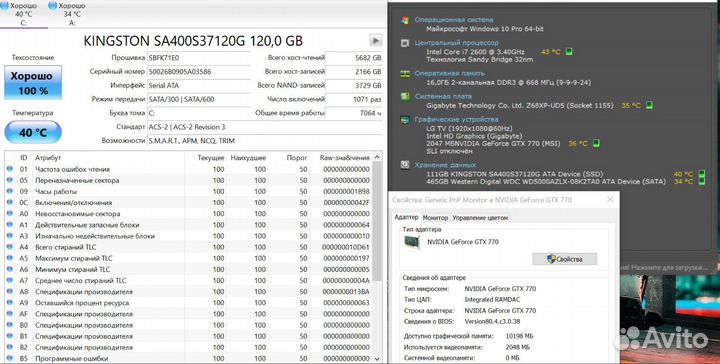The width and height of the screenshot is (720, 364).
Task: Click the SMART table scroll up arrow
Action: click(x=377, y=157)
